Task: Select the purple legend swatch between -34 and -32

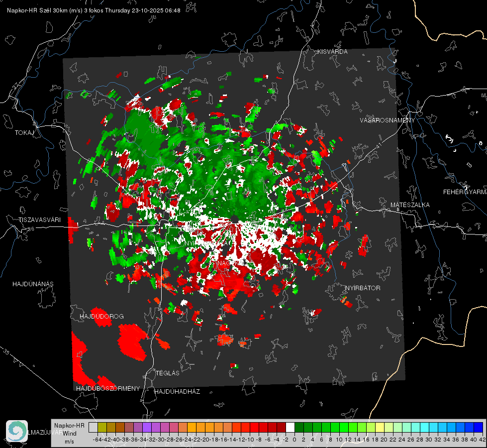Action: 147,428
